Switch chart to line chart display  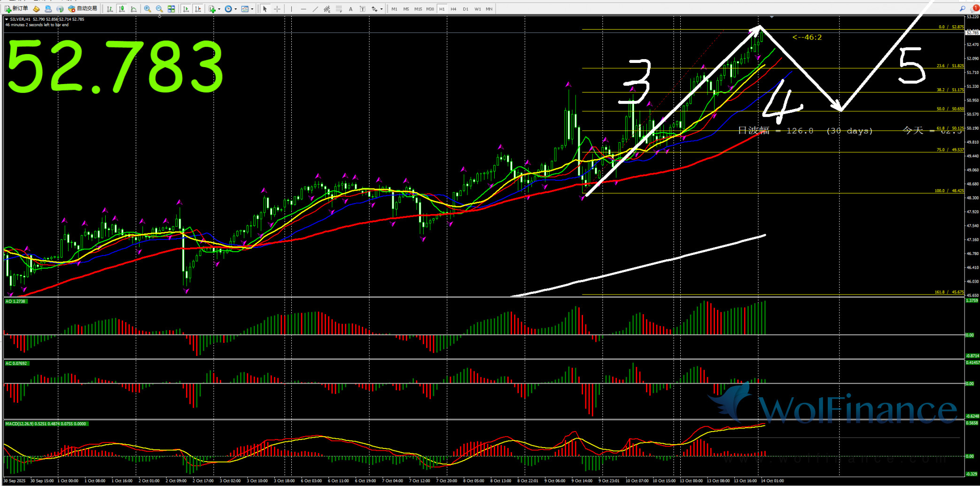pyautogui.click(x=134, y=9)
